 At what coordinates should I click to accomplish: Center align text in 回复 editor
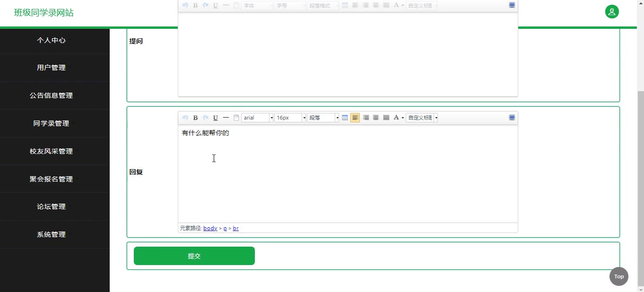(376, 118)
